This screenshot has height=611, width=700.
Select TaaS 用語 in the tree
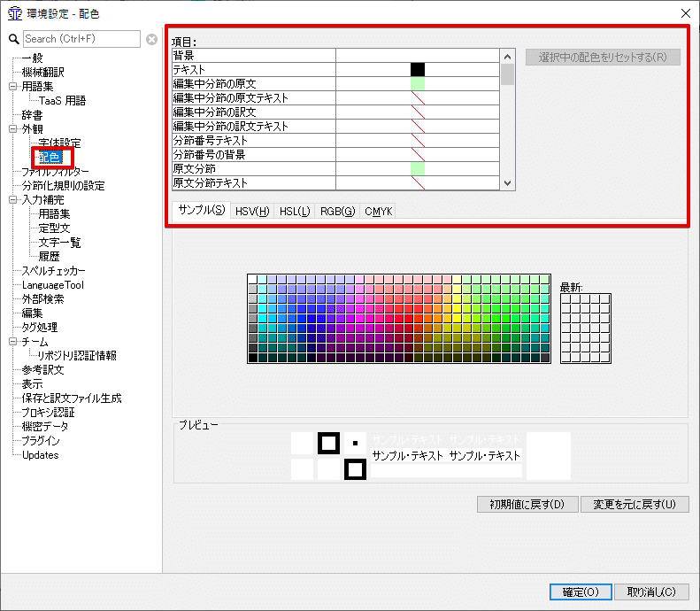click(62, 100)
